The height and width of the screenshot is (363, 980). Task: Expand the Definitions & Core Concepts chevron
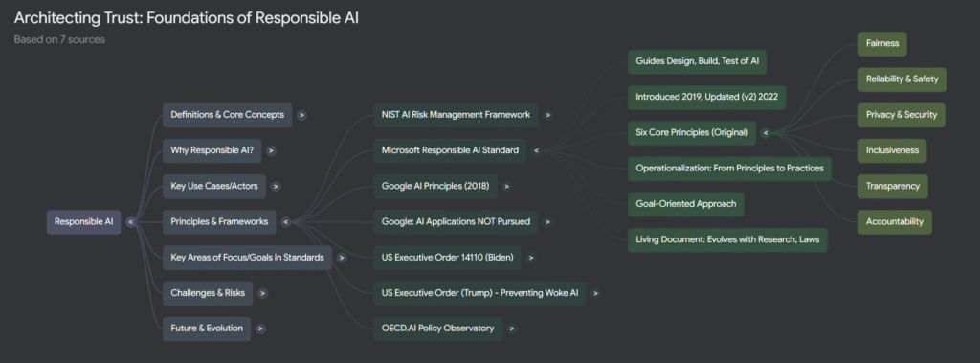(x=301, y=115)
